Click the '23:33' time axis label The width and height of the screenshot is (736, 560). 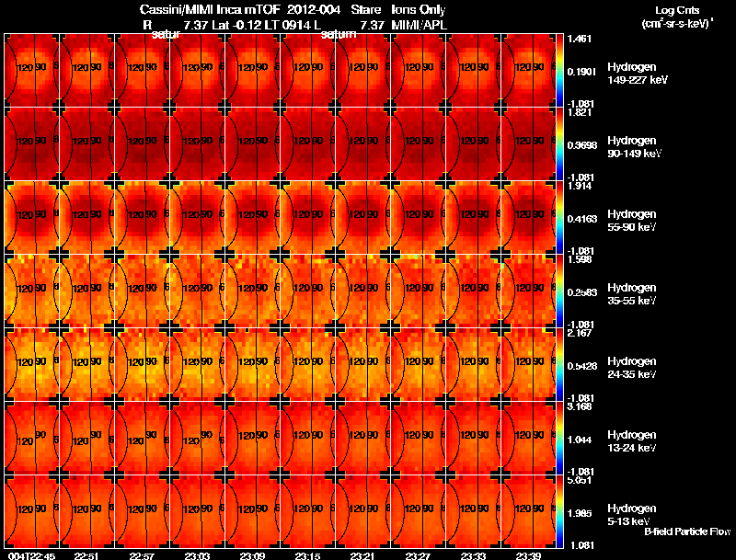tap(473, 556)
